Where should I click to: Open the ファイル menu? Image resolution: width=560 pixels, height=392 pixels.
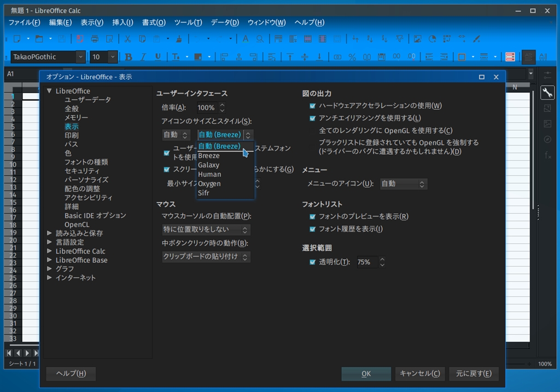24,22
